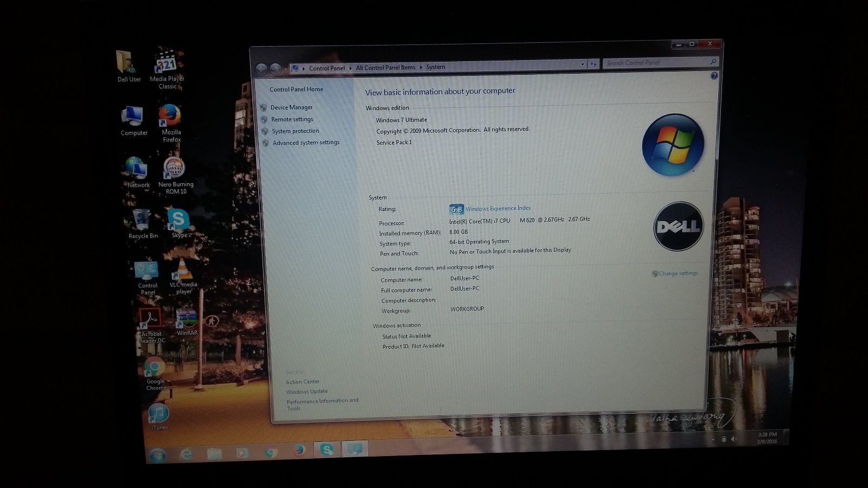This screenshot has height=488, width=868.
Task: Open the Windows Experience Index link
Action: pyautogui.click(x=498, y=208)
